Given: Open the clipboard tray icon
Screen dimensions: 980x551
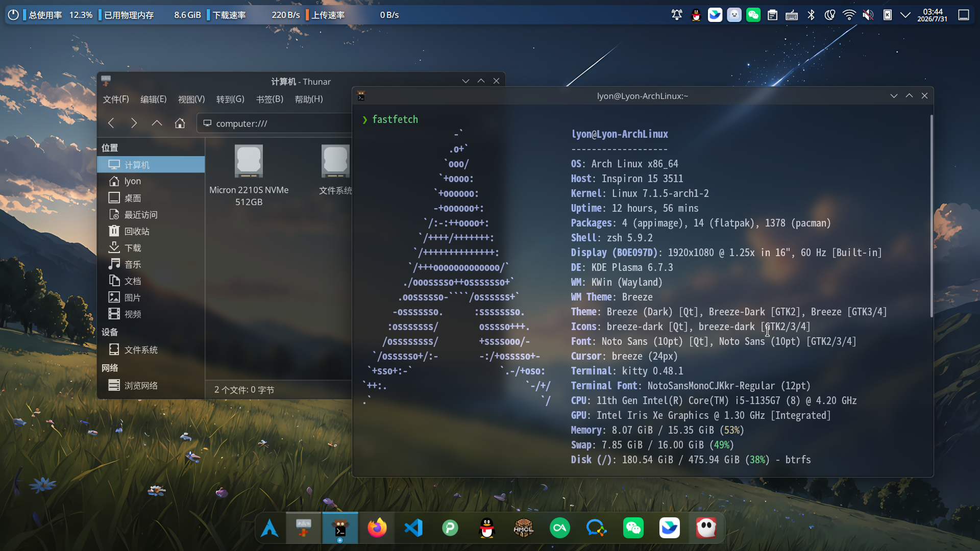Looking at the screenshot, I should (x=772, y=15).
